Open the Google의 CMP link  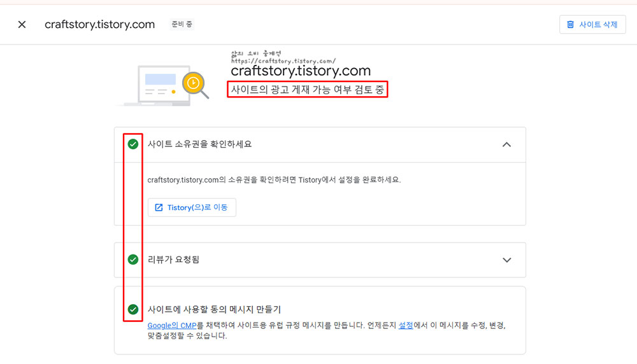coord(172,325)
